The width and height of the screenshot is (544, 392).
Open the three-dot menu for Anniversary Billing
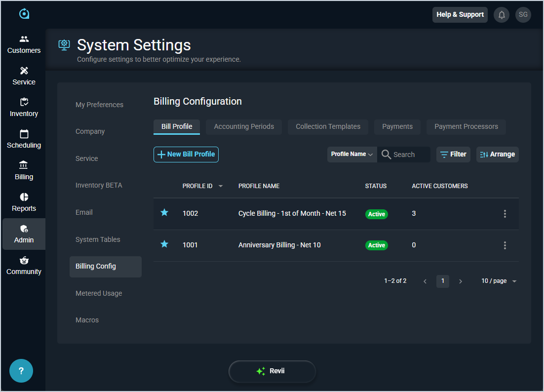[505, 245]
